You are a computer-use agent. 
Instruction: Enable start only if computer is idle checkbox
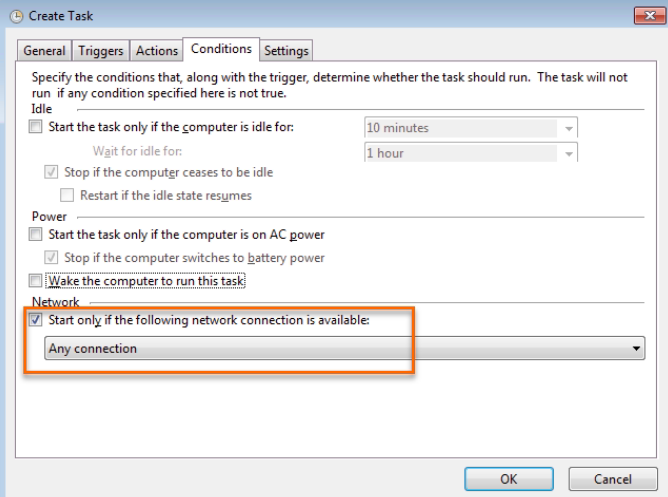click(x=35, y=126)
